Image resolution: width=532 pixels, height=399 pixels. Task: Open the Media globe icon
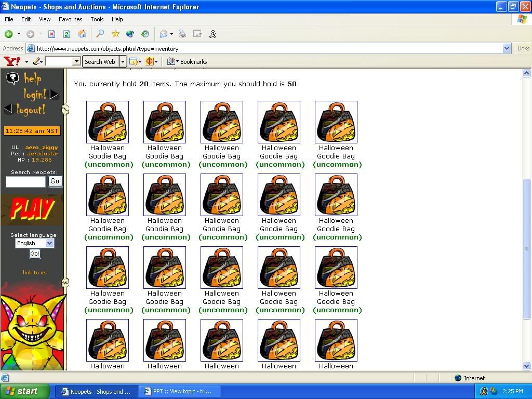130,34
